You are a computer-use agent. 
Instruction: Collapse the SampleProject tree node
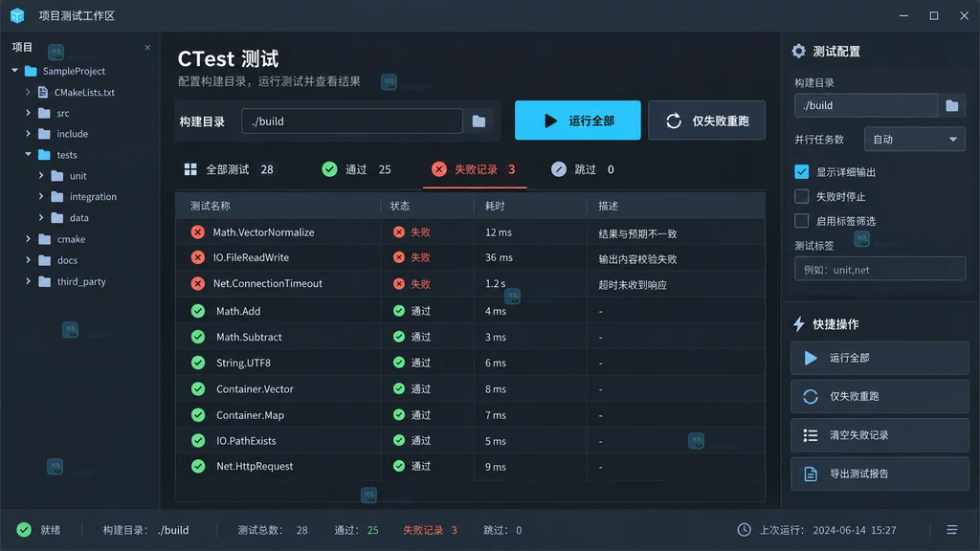(15, 71)
